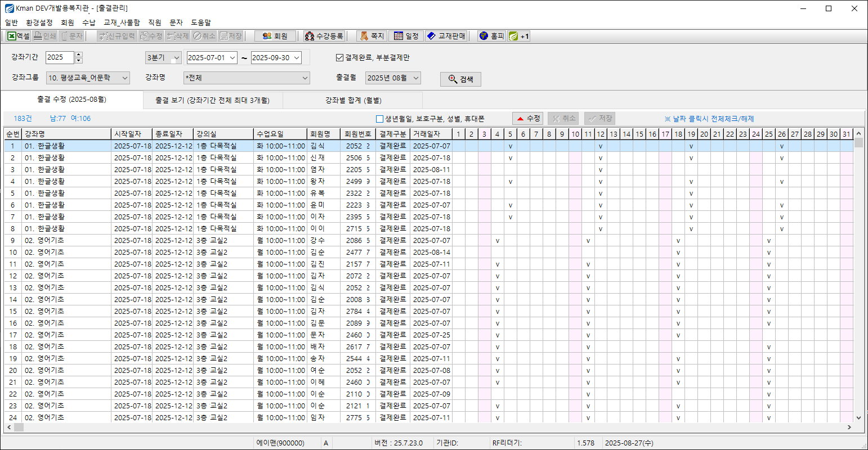The height and width of the screenshot is (450, 868).
Task: Switch to the 강좌별 합계 (월별) tab
Action: [x=353, y=100]
